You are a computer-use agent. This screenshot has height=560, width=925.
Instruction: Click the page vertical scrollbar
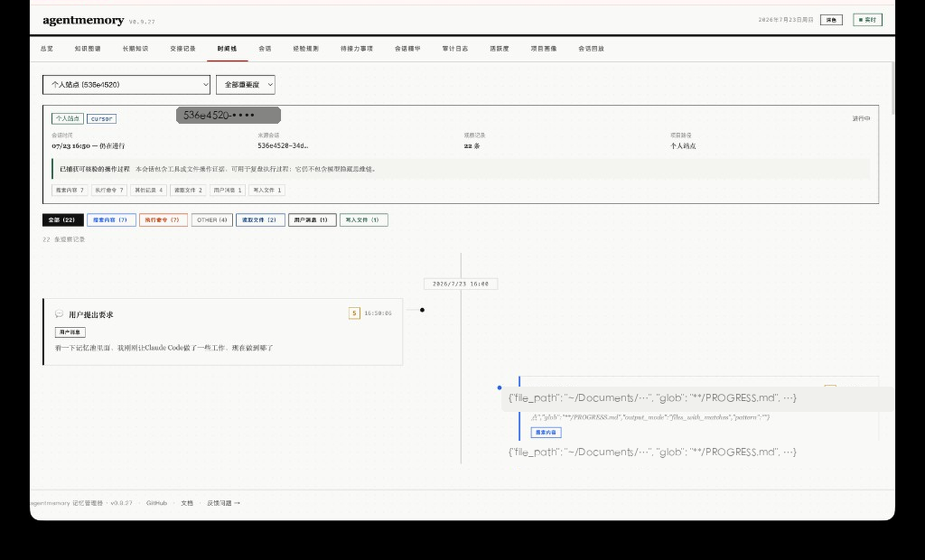[x=892, y=89]
